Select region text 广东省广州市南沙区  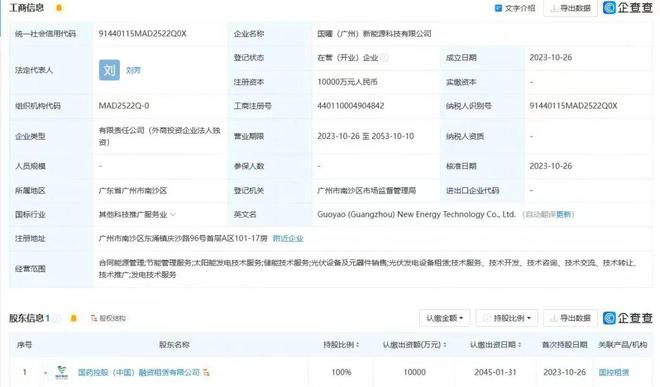(133, 190)
